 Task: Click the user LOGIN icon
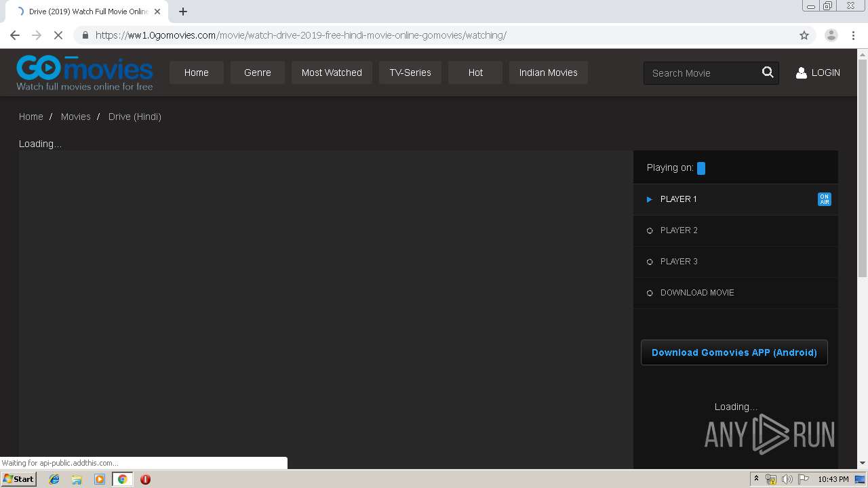point(802,73)
